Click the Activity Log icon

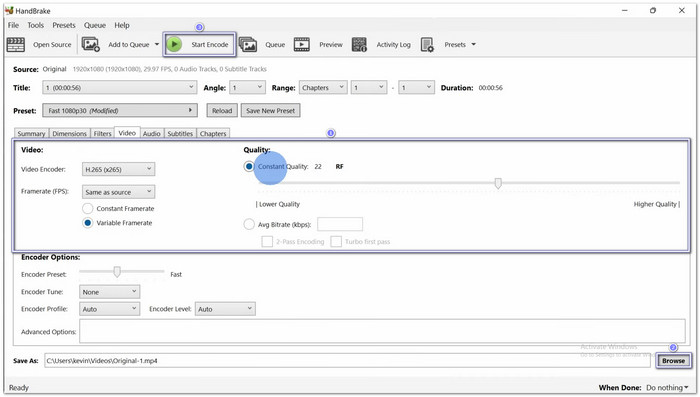pos(359,44)
